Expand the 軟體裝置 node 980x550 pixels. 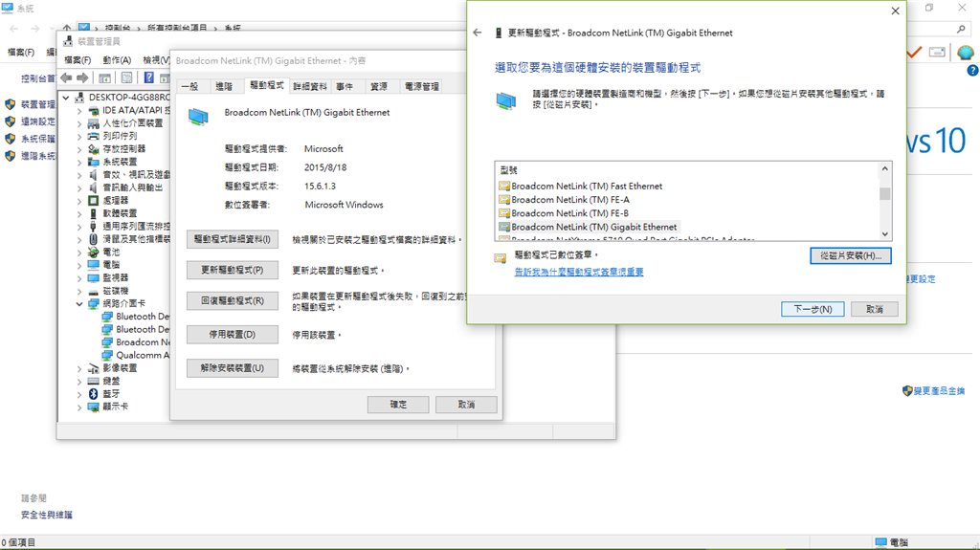pos(79,213)
